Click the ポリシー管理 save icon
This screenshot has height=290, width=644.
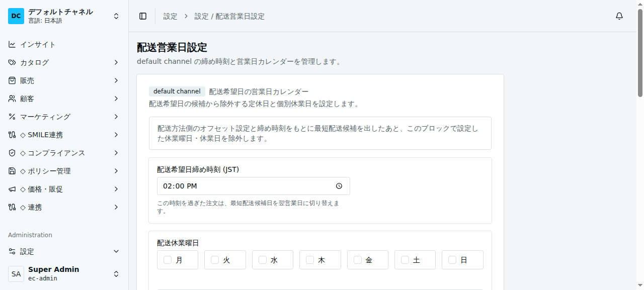point(12,171)
